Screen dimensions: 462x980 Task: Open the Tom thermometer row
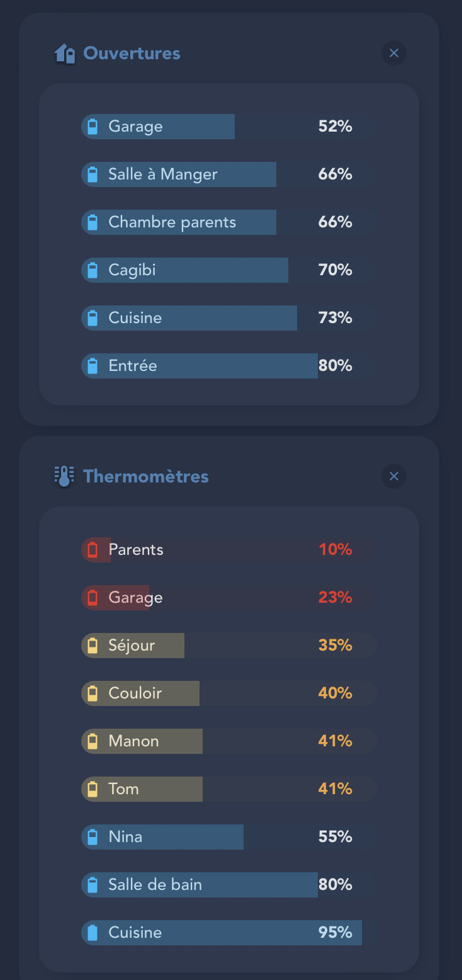point(229,789)
